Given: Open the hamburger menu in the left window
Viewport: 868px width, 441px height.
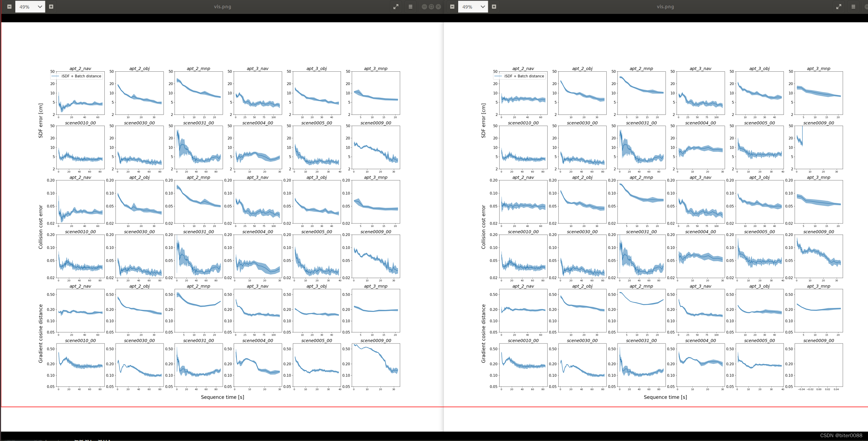Looking at the screenshot, I should (x=411, y=7).
